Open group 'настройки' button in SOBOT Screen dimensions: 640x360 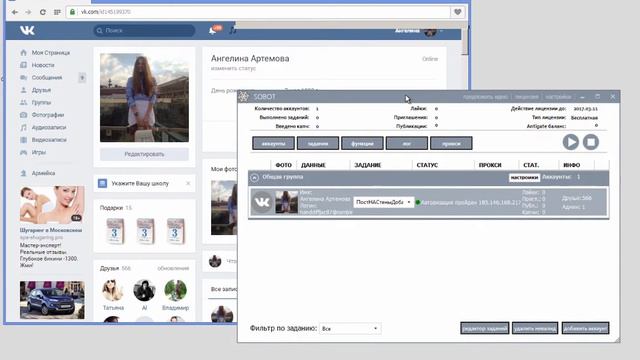pyautogui.click(x=524, y=178)
